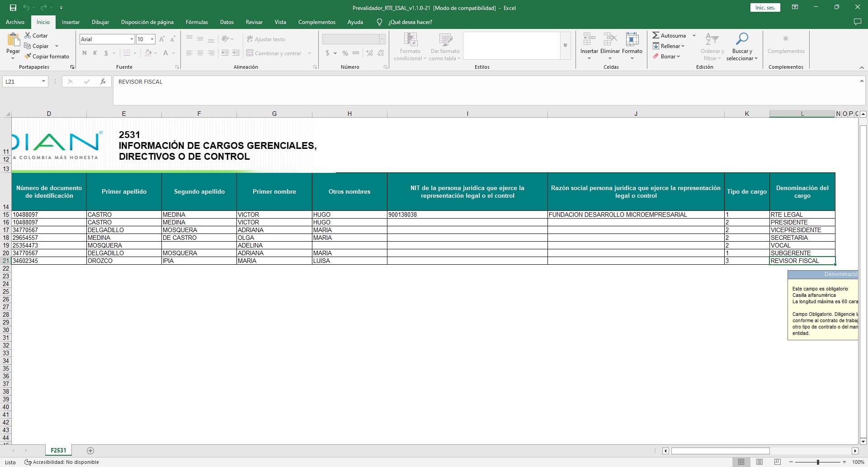The width and height of the screenshot is (868, 467).
Task: Expand the Arial font name dropdown
Action: [132, 39]
